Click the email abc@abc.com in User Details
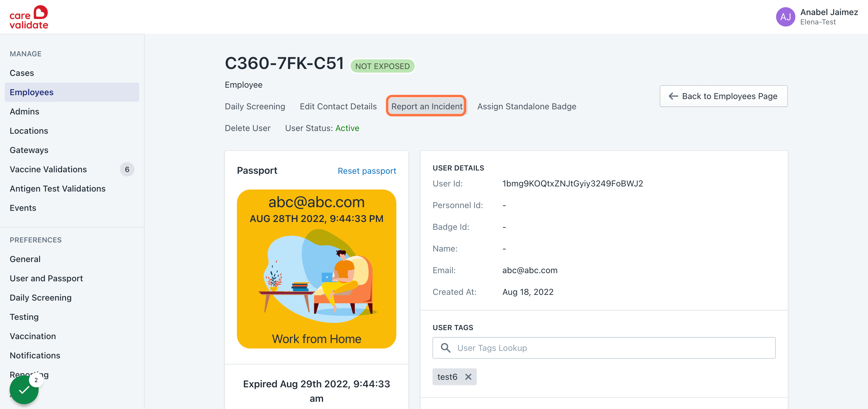The image size is (868, 409). pyautogui.click(x=530, y=270)
